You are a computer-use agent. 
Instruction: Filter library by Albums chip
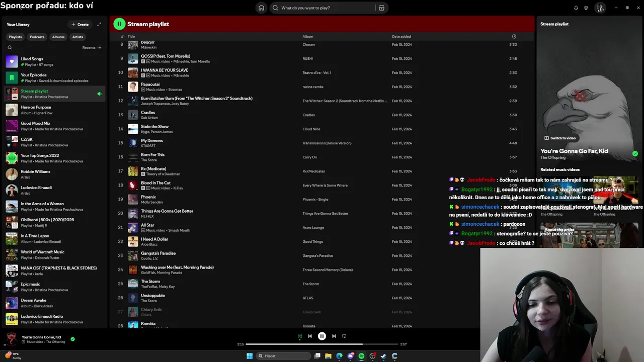click(x=58, y=37)
